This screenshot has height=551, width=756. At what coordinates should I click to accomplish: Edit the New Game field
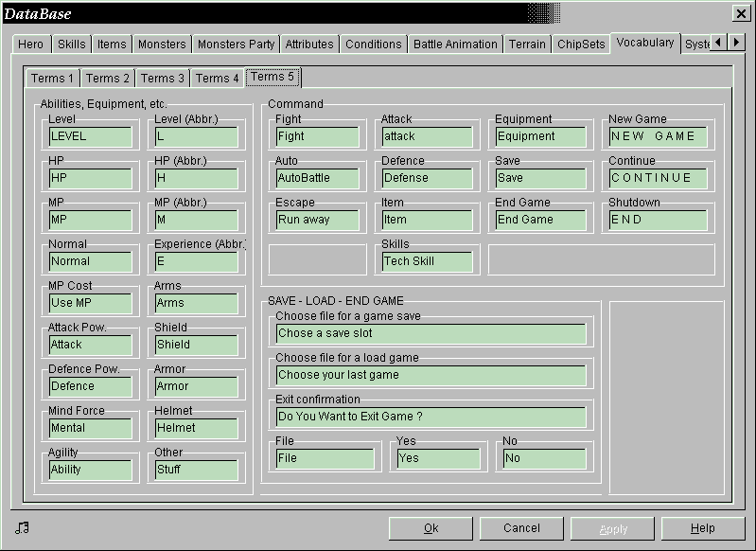click(659, 136)
